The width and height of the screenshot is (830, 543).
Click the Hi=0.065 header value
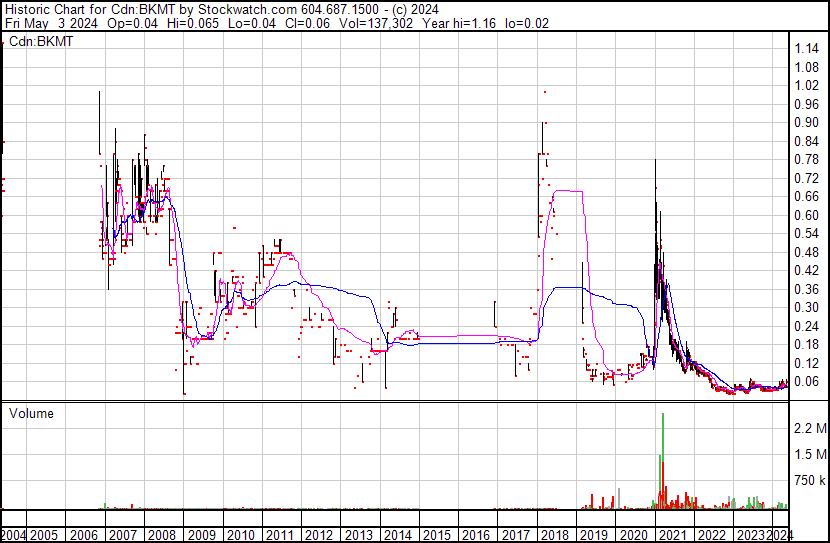tap(193, 23)
